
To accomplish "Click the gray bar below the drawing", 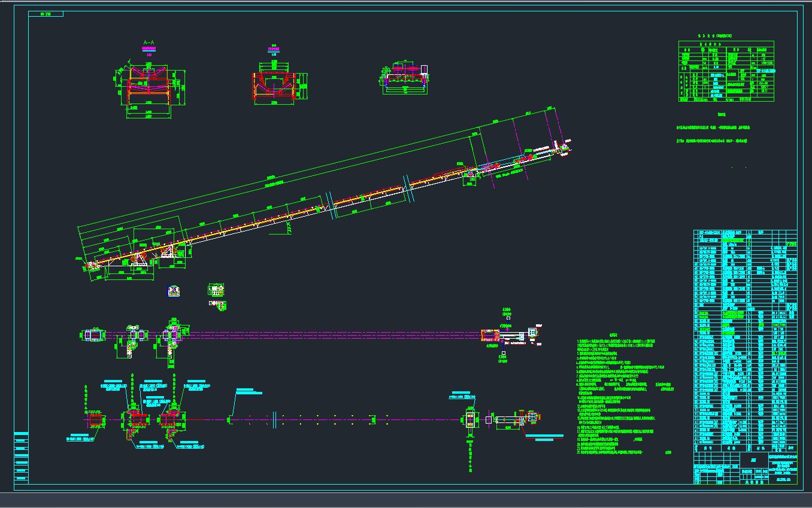I will click(406, 500).
